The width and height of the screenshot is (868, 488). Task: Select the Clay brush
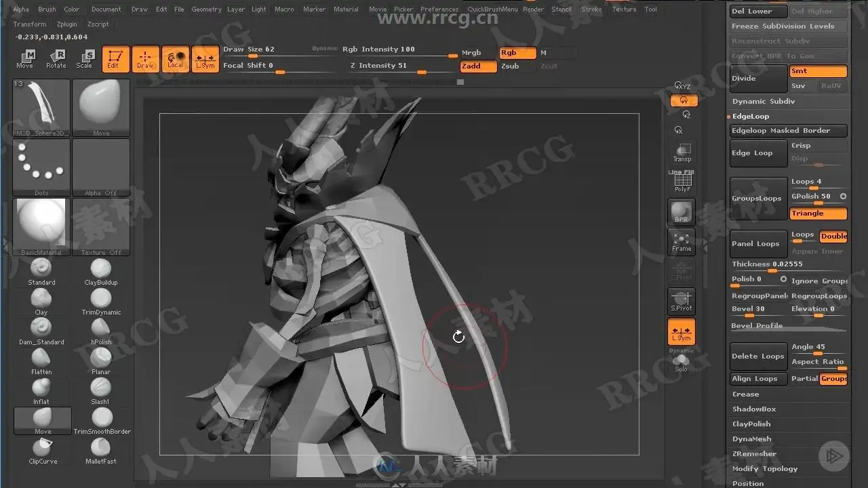(41, 301)
